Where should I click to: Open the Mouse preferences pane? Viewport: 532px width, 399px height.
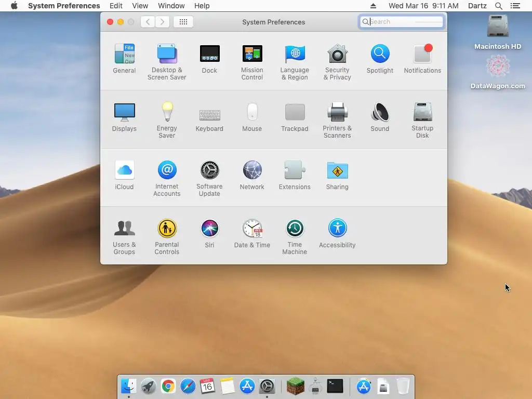click(252, 117)
